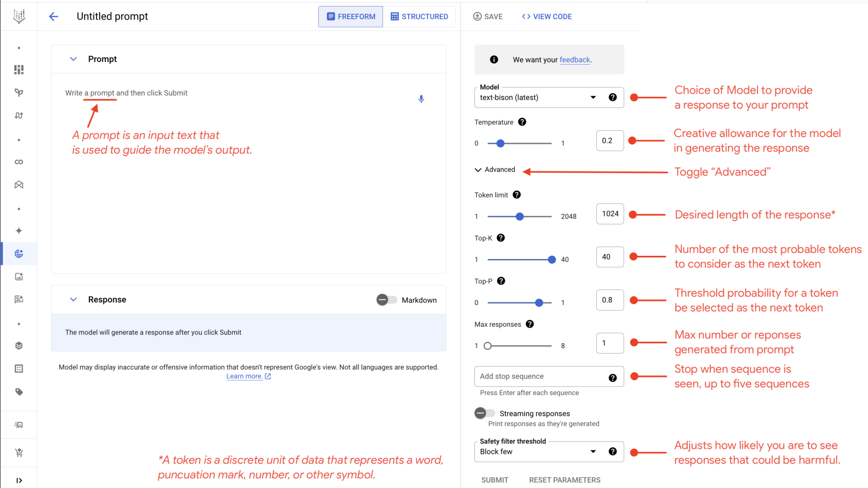The image size is (868, 488).
Task: Click the microphone icon in the prompt box
Action: (421, 99)
